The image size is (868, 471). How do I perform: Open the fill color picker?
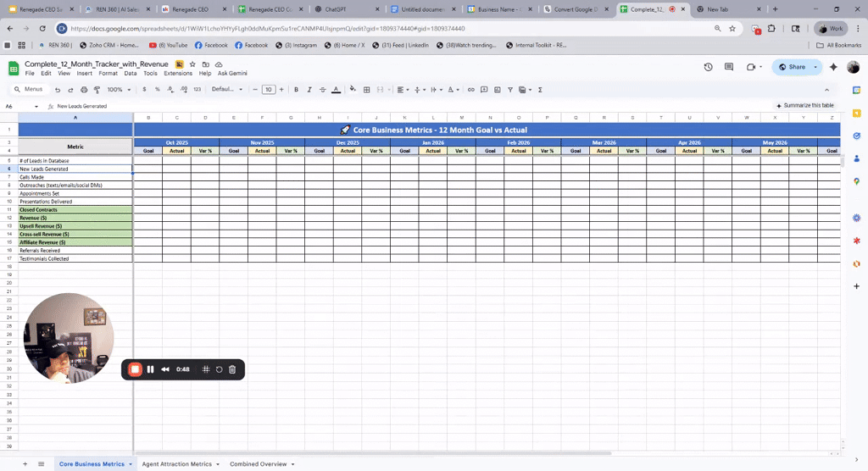click(x=353, y=90)
